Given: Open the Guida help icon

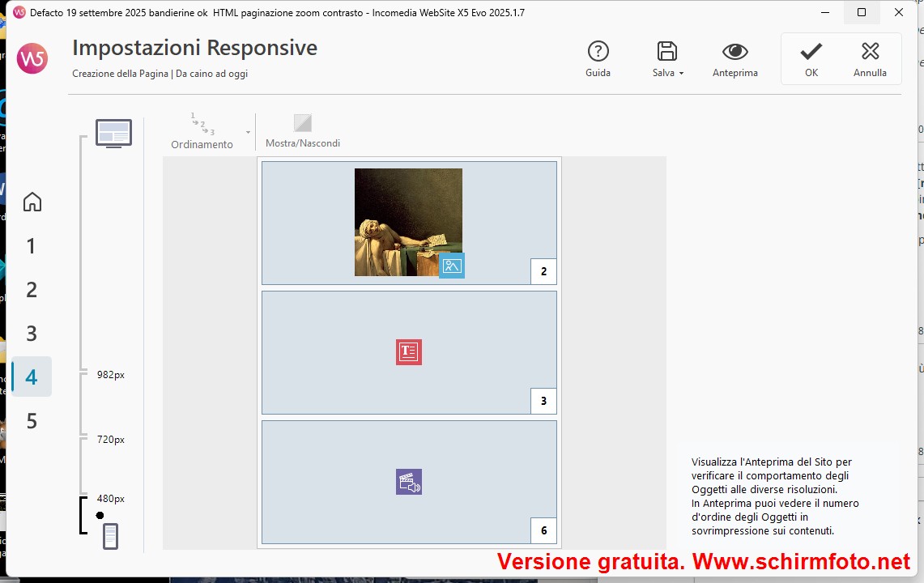Looking at the screenshot, I should coord(598,52).
